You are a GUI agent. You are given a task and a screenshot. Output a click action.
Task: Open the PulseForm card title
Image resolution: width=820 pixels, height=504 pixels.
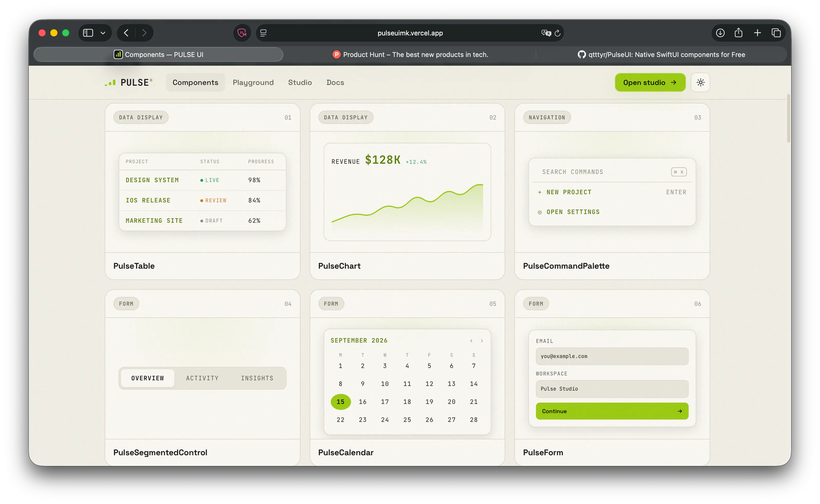point(543,452)
